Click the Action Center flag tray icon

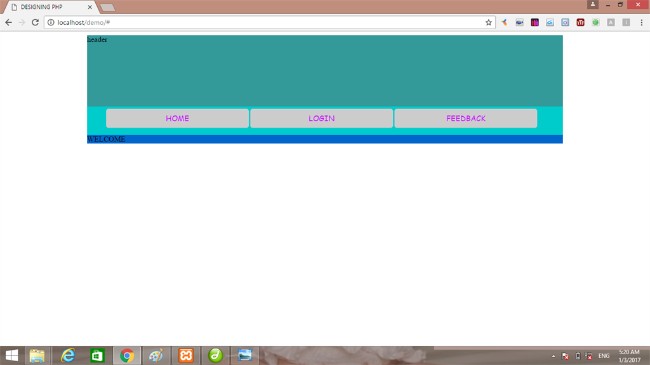(565, 356)
